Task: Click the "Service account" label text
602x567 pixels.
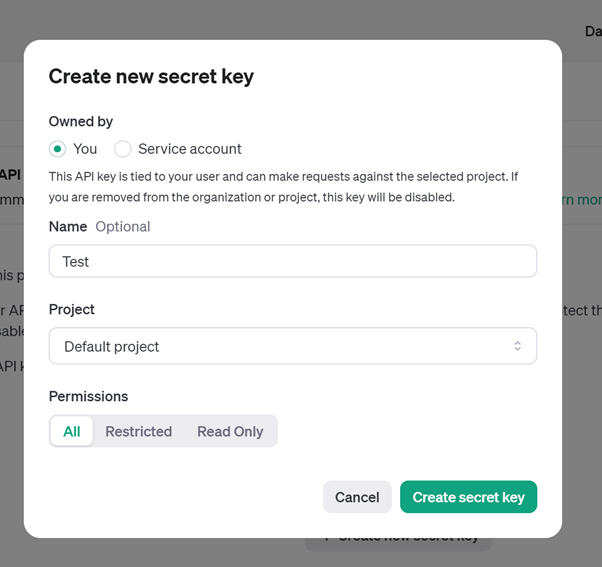Action: [x=190, y=149]
